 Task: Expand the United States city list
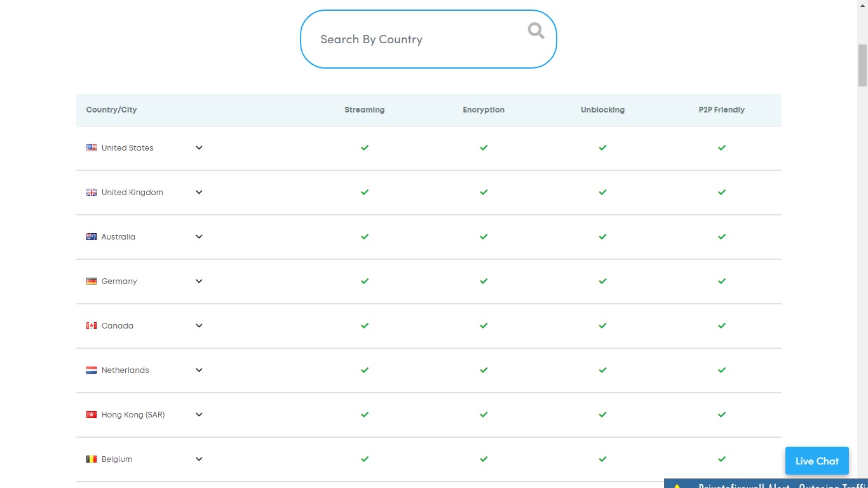(199, 147)
